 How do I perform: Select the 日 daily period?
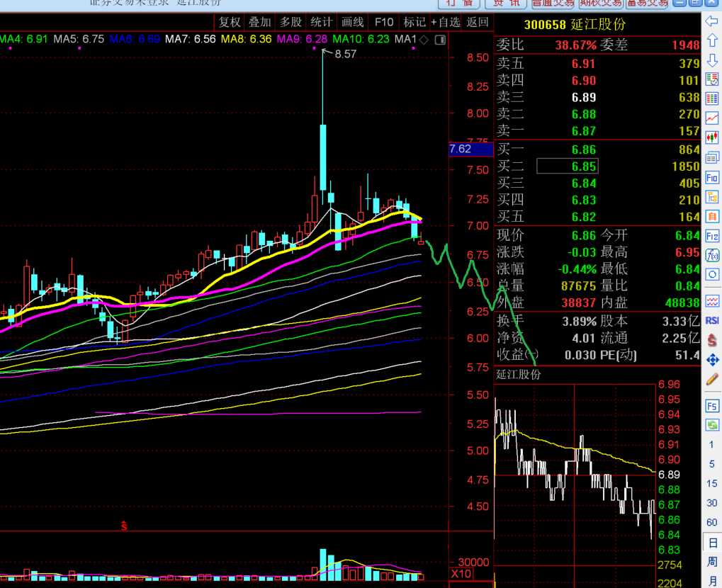tap(712, 543)
